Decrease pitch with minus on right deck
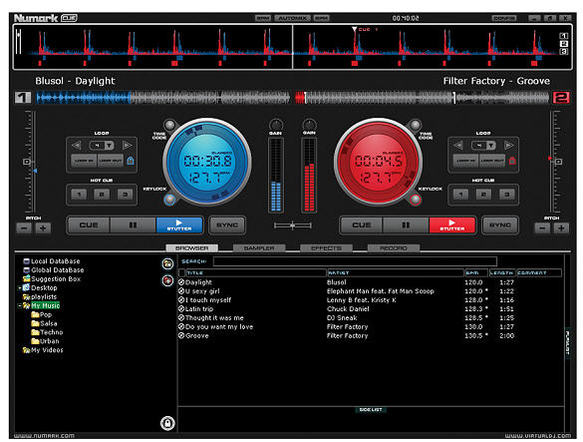This screenshot has width=583, height=442. point(542,228)
